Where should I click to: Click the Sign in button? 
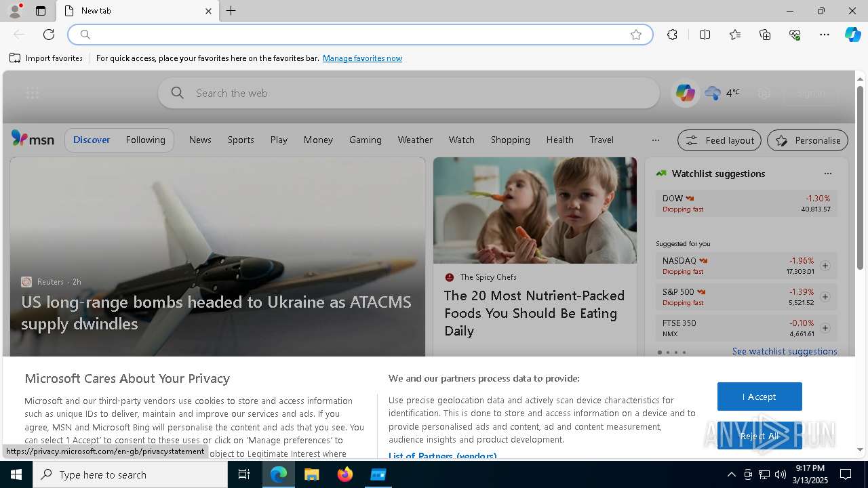click(811, 94)
